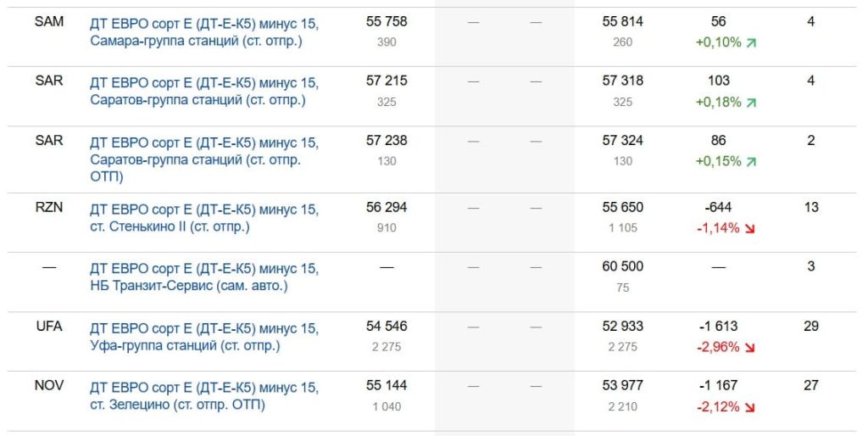The height and width of the screenshot is (436, 868).
Task: Follow the Саратов-группа станций ОТП link
Action: pyautogui.click(x=203, y=159)
